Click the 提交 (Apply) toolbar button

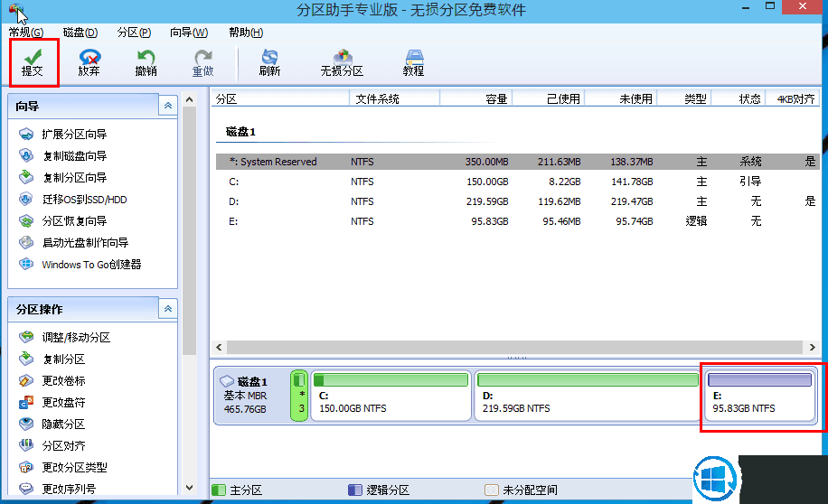pyautogui.click(x=33, y=63)
